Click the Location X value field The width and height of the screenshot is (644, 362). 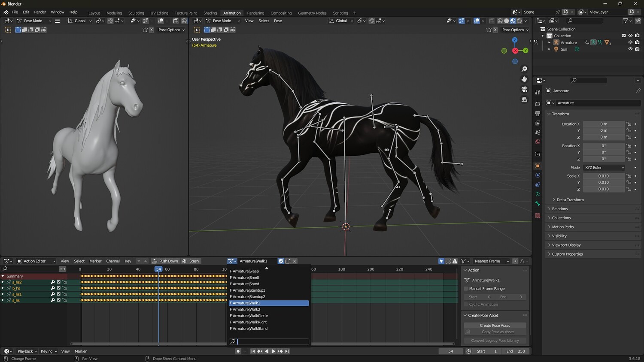[604, 124]
